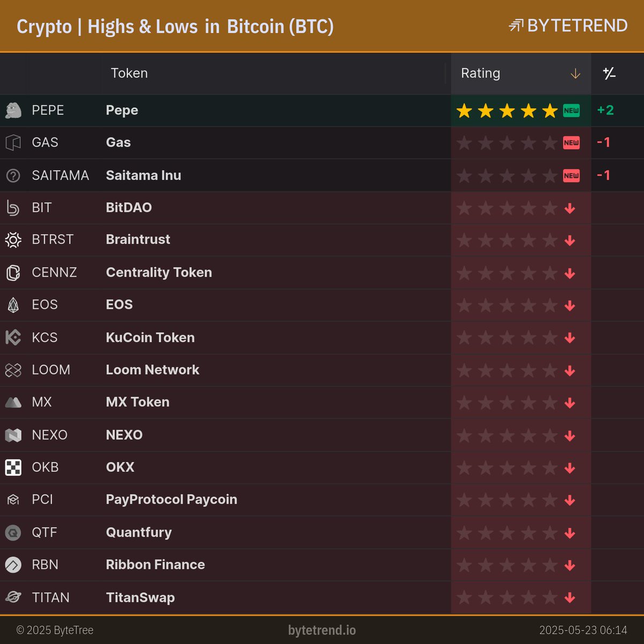Click the Centrality Token name
The width and height of the screenshot is (644, 644).
[x=159, y=272]
